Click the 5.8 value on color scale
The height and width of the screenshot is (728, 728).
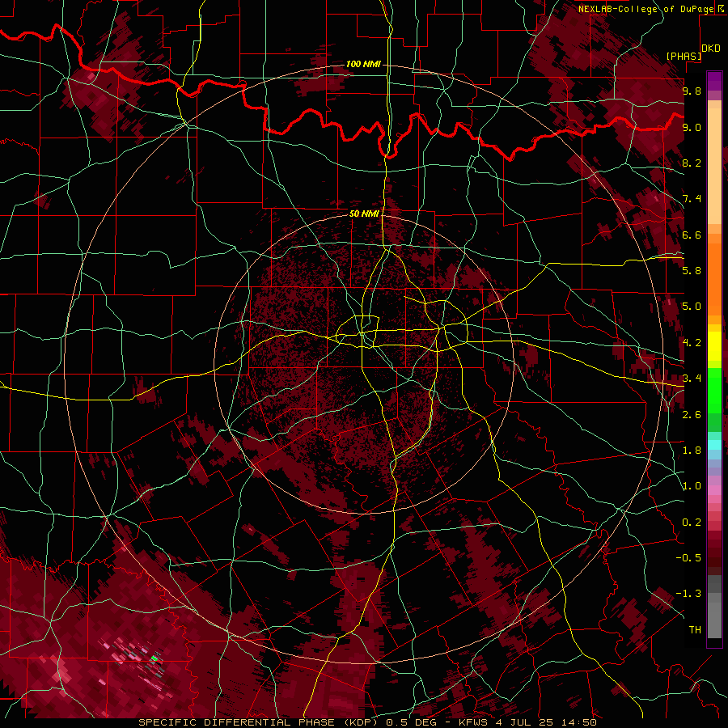(x=692, y=271)
